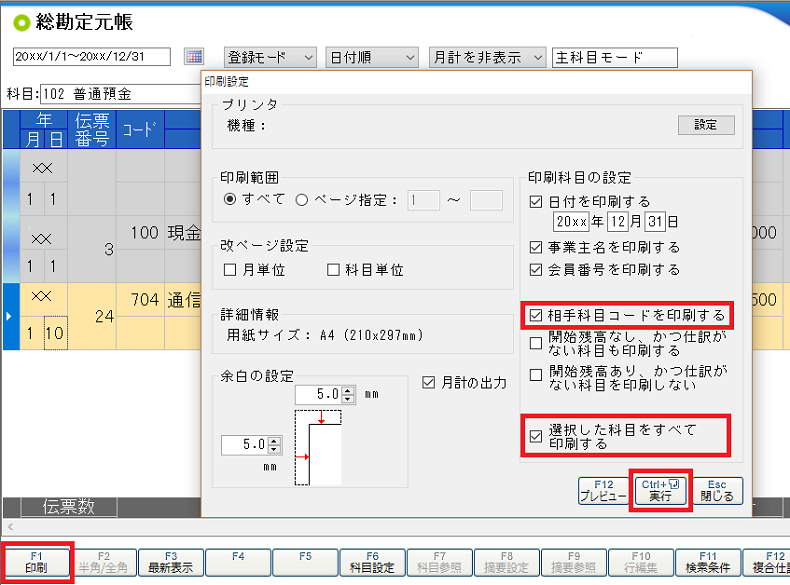Click the F5 function key button
Viewport: 790px width, 585px height.
click(305, 563)
